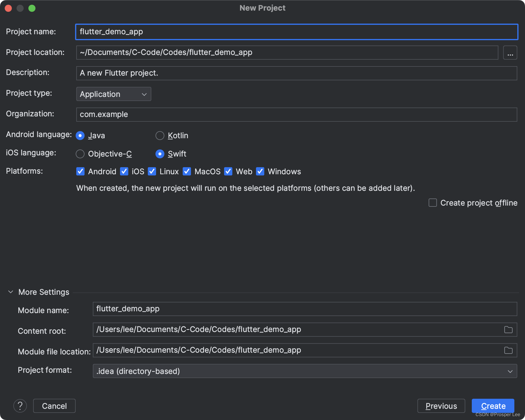Image resolution: width=525 pixels, height=420 pixels.
Task: Uncheck the Windows platform checkbox
Action: 260,171
